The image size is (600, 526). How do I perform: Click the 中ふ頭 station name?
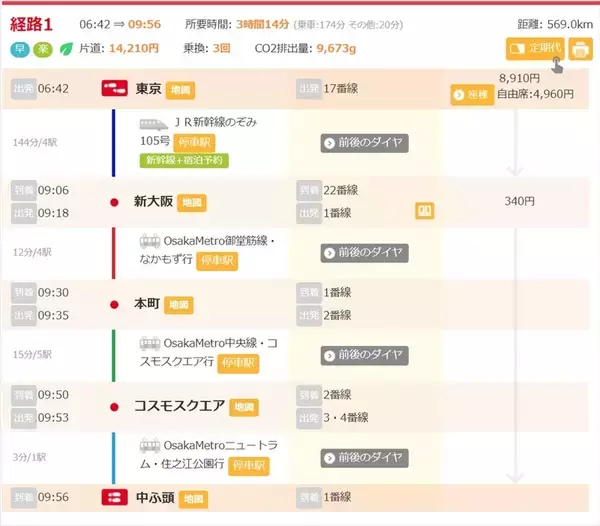[x=155, y=497]
